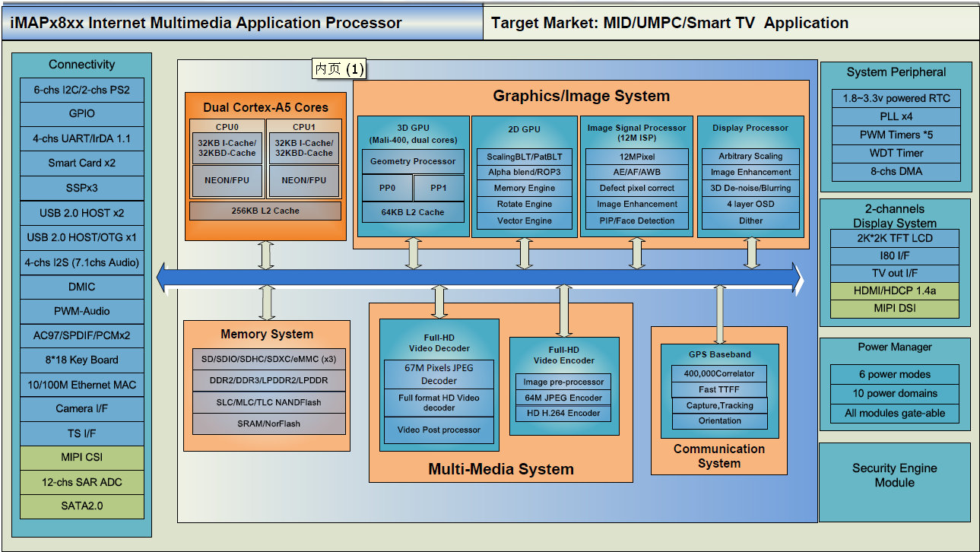Click the 'Video Post processor' block
The width and height of the screenshot is (980, 552).
tap(439, 430)
